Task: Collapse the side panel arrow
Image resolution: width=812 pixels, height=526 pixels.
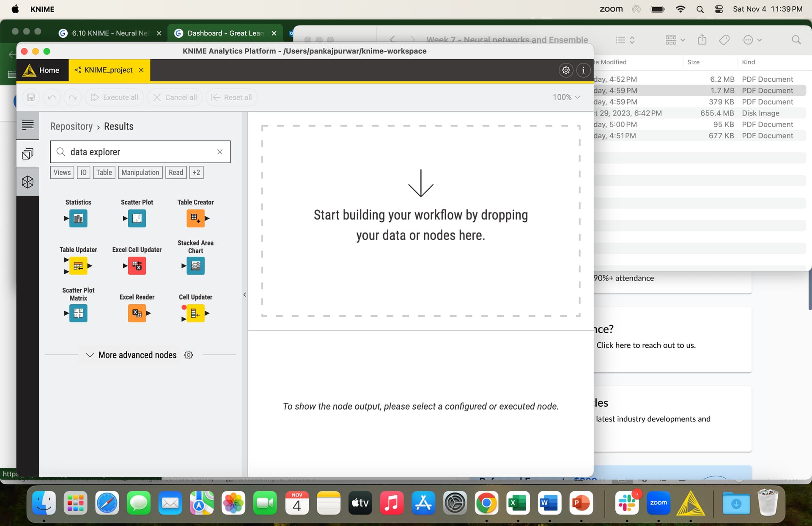Action: [244, 295]
